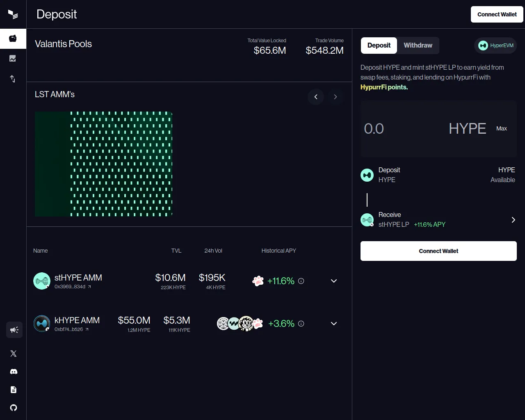Open the chart analytics icon in sidebar
Viewport: 525px width, 420px height.
point(13,59)
